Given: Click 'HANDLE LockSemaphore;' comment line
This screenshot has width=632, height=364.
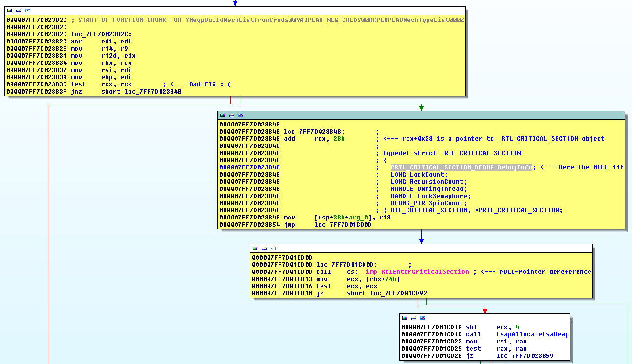Looking at the screenshot, I should [431, 196].
